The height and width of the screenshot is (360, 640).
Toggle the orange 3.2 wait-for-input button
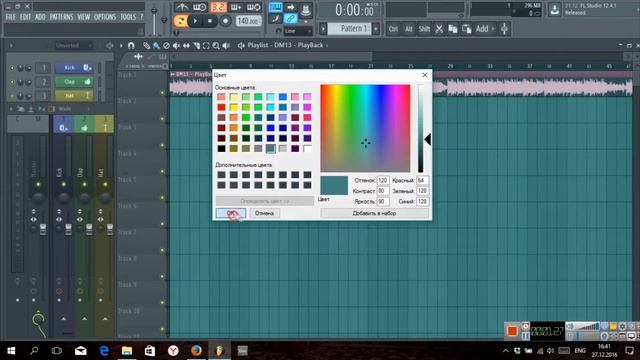[218, 7]
